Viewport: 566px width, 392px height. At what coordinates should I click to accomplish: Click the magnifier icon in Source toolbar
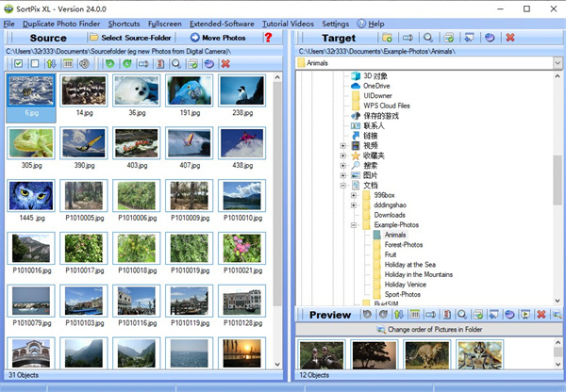coord(176,63)
